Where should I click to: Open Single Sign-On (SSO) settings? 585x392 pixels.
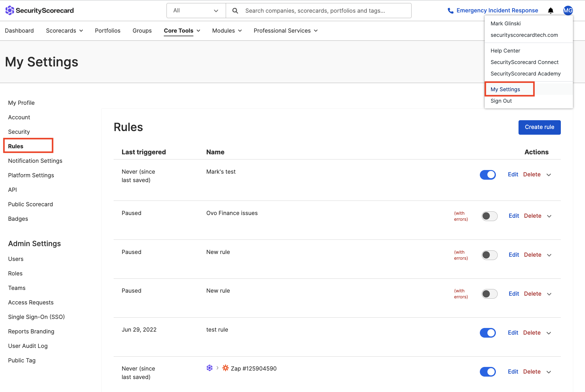click(37, 317)
